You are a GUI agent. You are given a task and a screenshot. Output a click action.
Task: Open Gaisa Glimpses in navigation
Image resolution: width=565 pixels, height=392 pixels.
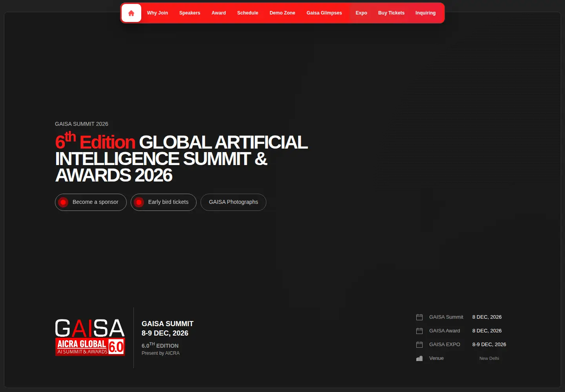(324, 13)
